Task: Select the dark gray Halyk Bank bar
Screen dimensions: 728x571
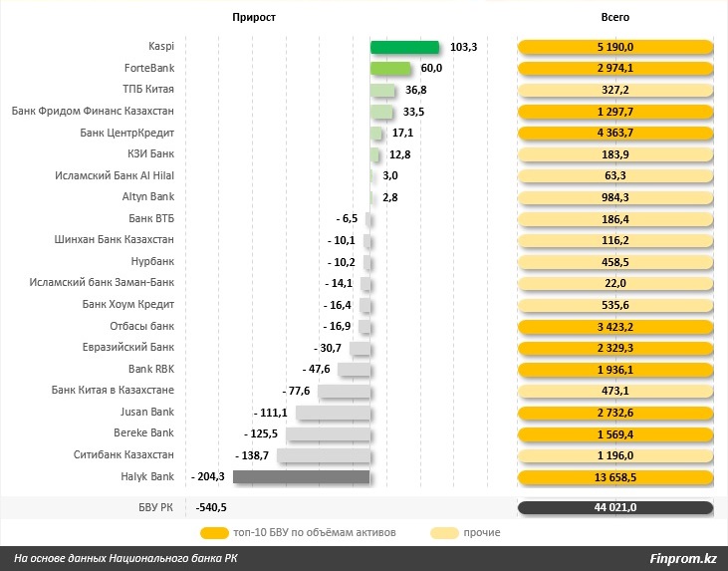Action: [x=302, y=476]
